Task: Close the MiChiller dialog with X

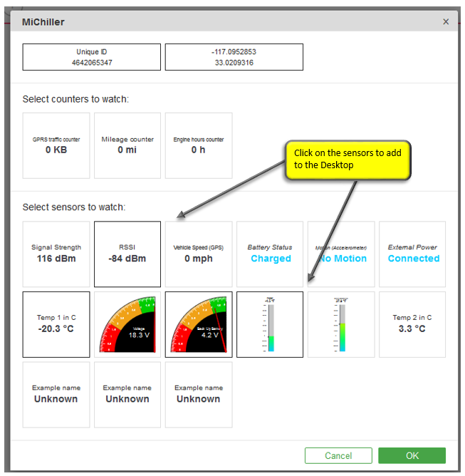Action: [446, 22]
